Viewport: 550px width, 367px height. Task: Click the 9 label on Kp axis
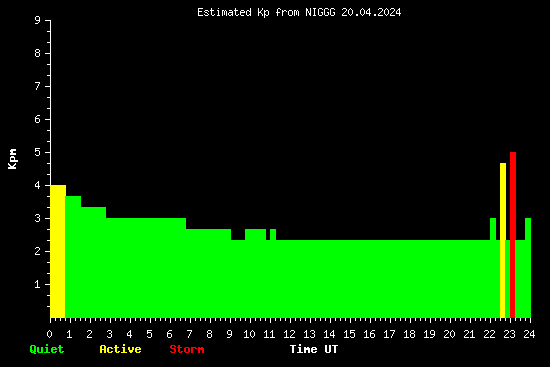pos(38,20)
